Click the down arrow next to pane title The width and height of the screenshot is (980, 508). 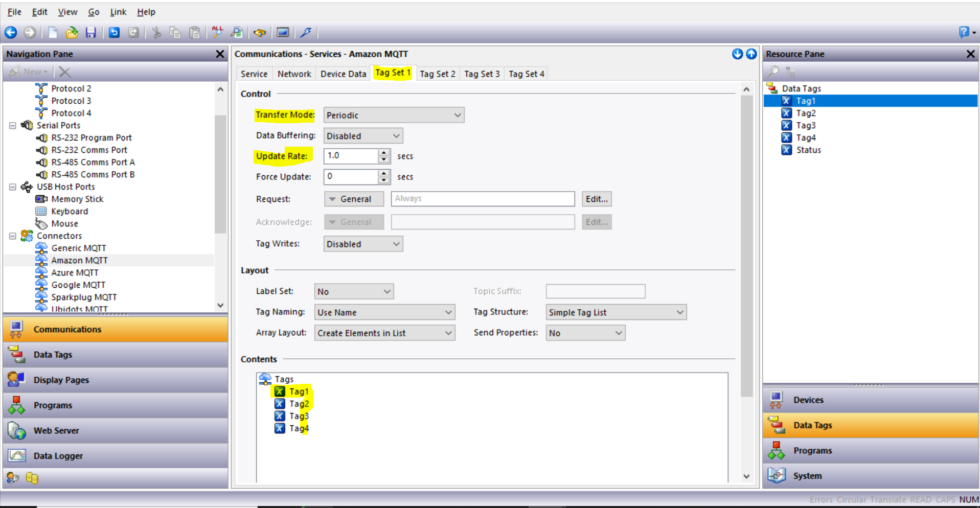click(737, 54)
